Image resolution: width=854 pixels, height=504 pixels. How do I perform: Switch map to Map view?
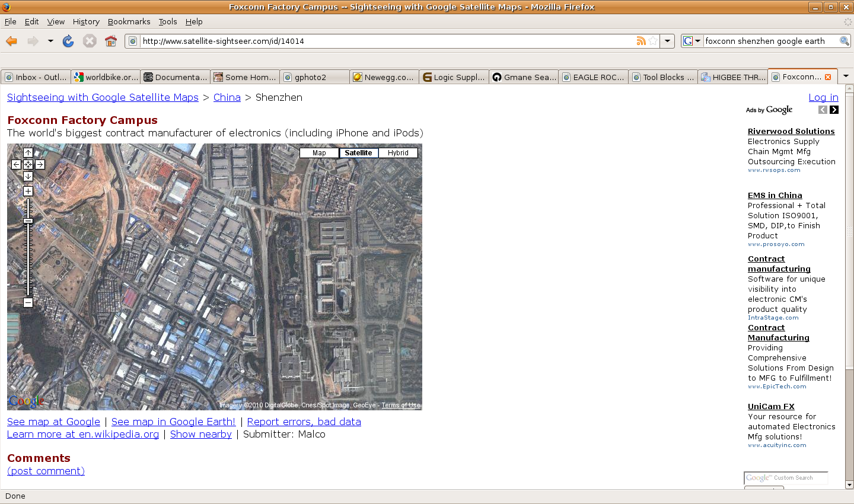(x=319, y=153)
